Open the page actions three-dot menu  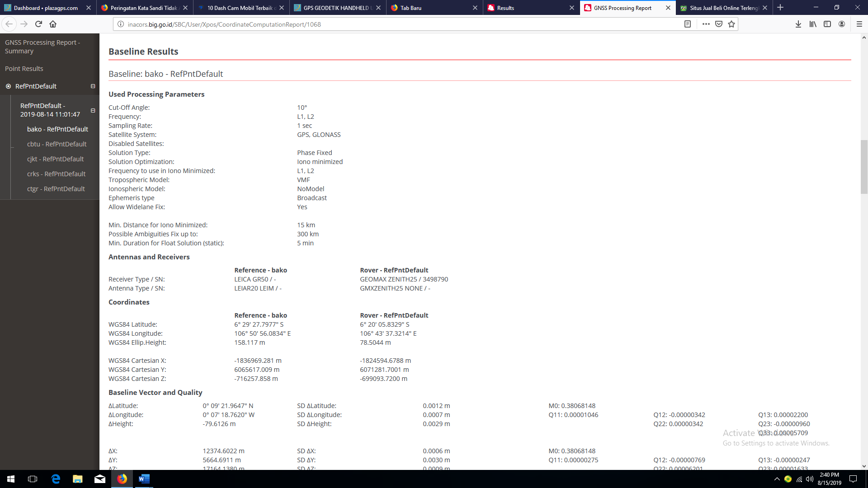pyautogui.click(x=706, y=24)
